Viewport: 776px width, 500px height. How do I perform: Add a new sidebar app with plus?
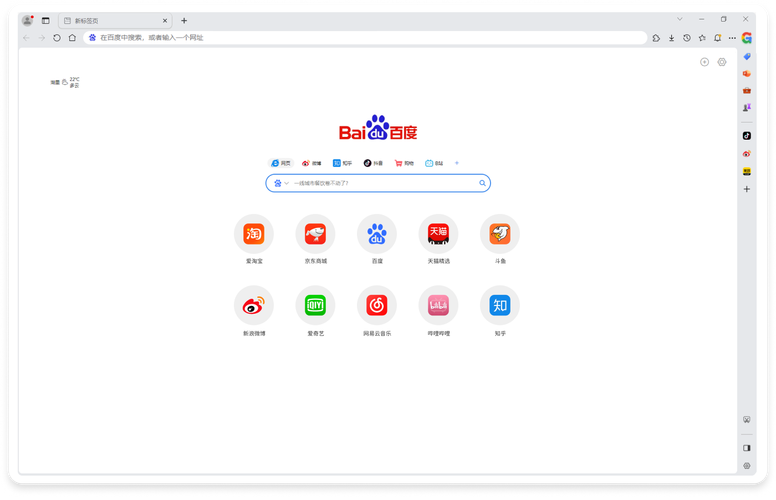pos(747,189)
